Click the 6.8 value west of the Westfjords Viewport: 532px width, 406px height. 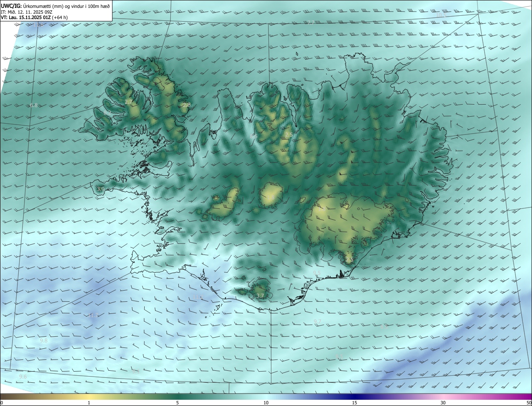34,105
